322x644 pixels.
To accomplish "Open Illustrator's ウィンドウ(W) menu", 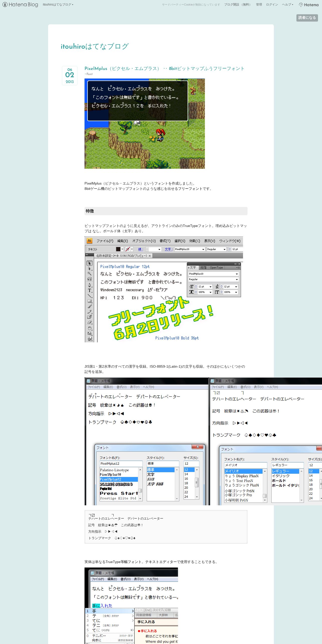I will 230,241.
